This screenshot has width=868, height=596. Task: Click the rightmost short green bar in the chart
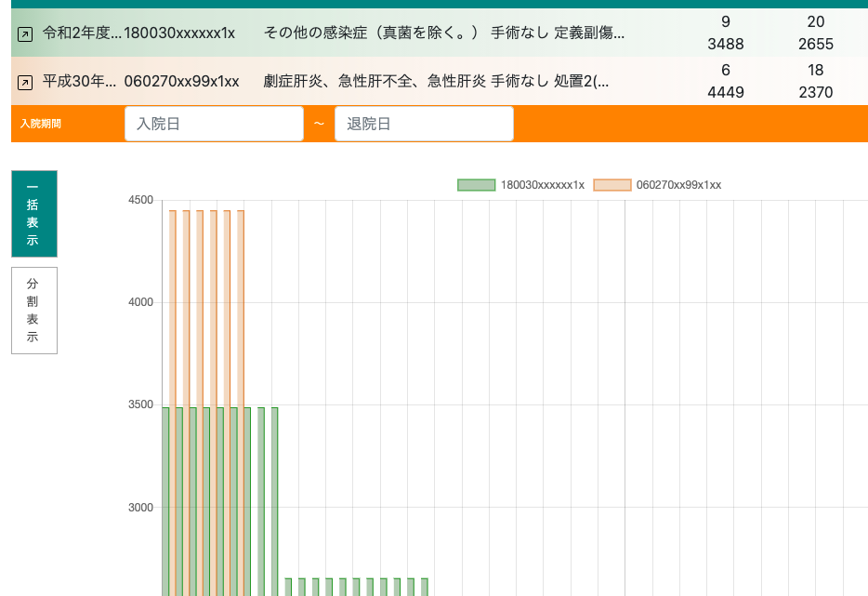pos(425,587)
